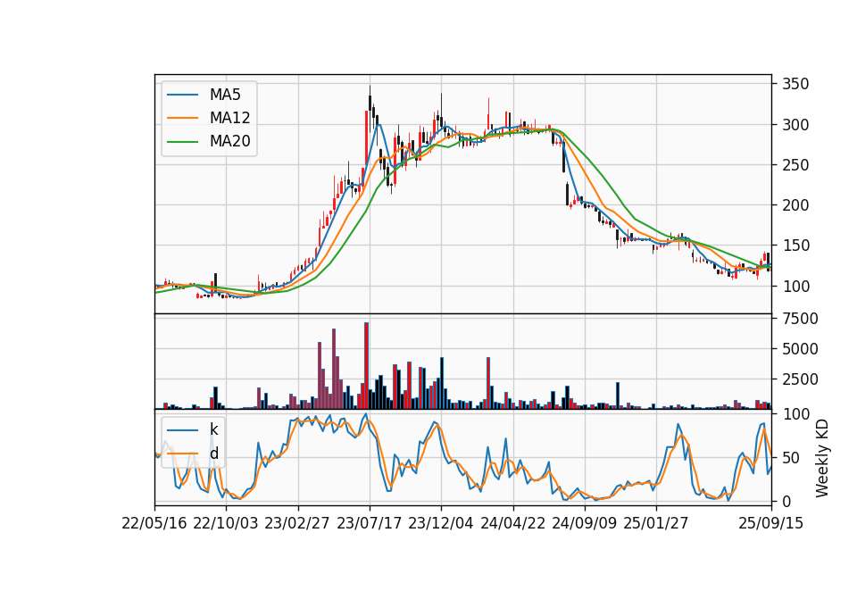This screenshot has width=857, height=616.
Task: Click the 2500 volume axis label
Action: click(x=800, y=379)
